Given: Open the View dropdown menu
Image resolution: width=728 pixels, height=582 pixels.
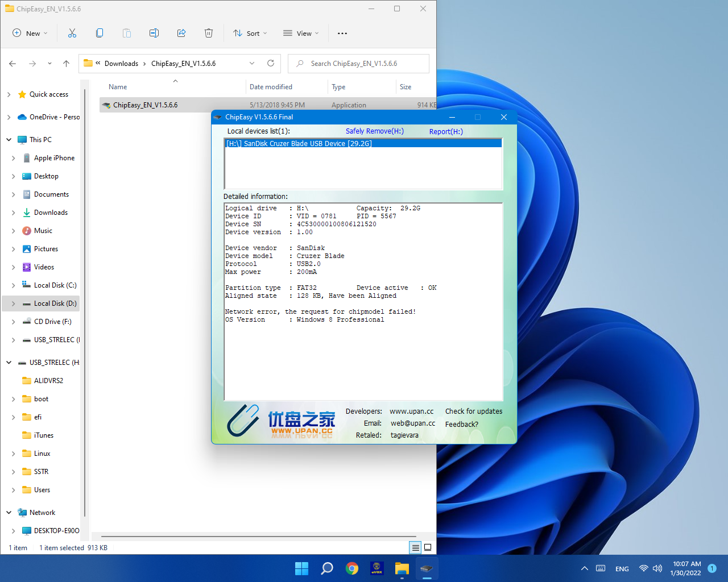Looking at the screenshot, I should (301, 33).
